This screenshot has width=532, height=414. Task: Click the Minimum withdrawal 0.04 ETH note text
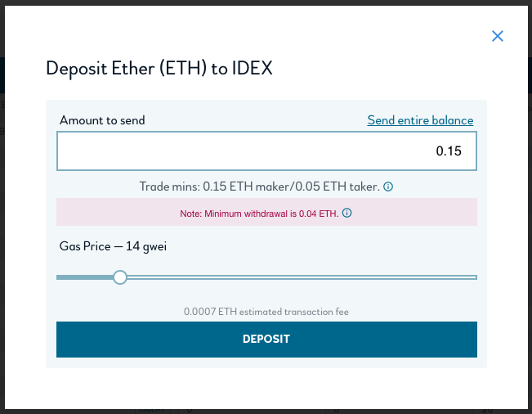(259, 214)
